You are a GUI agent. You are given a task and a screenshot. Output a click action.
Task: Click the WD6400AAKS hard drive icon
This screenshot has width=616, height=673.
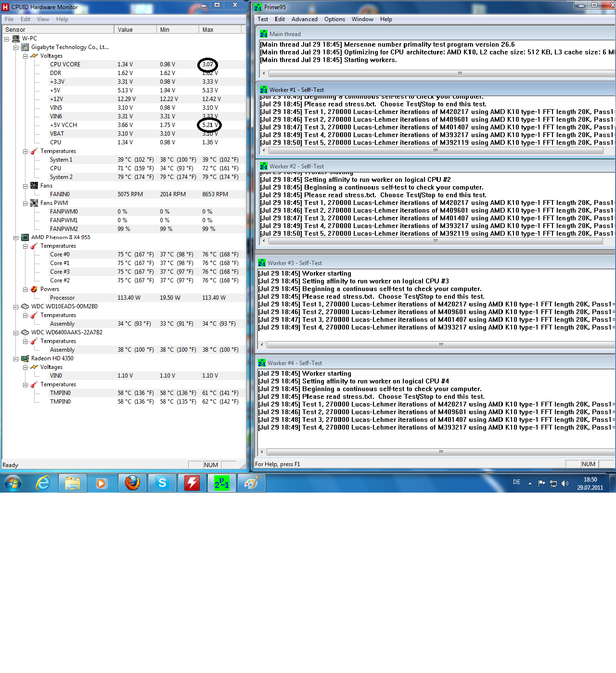[x=25, y=333]
